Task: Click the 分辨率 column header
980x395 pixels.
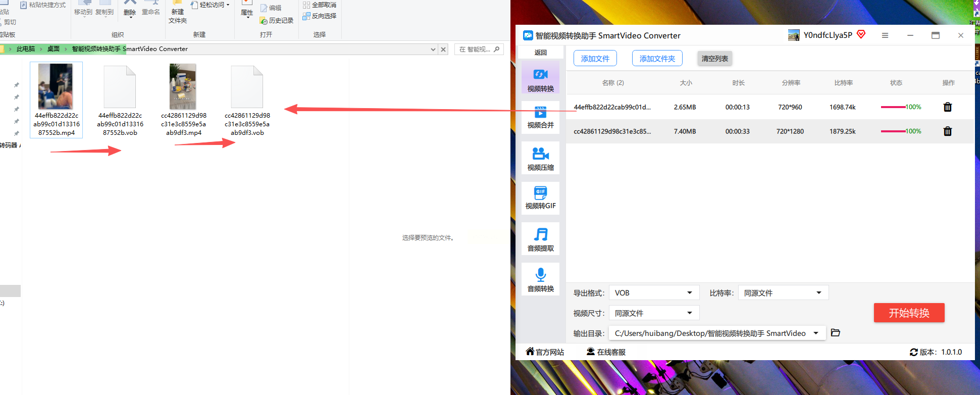Action: click(791, 83)
